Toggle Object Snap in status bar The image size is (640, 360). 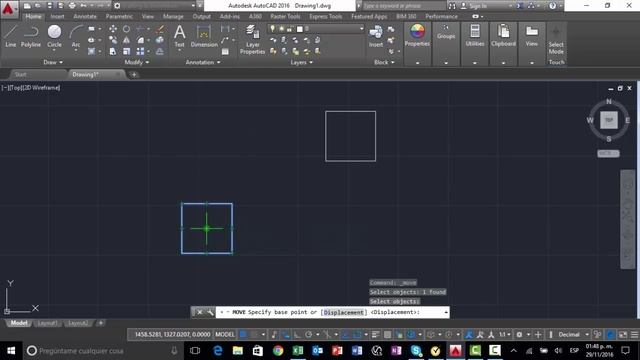point(357,335)
